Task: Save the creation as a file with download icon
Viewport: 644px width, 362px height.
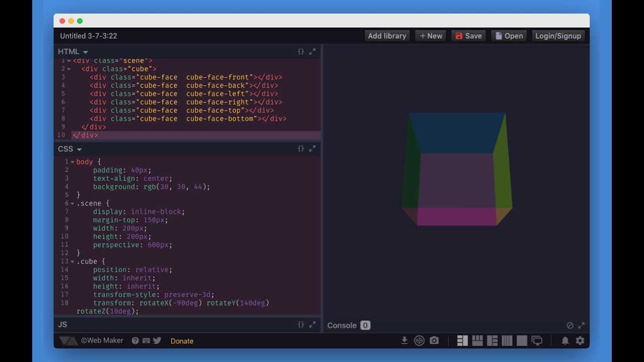Action: point(404,341)
